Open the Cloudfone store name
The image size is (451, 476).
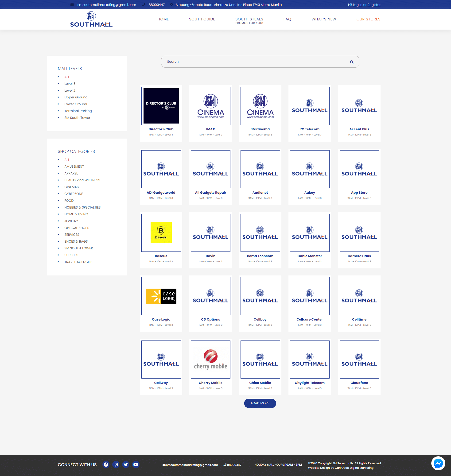[x=359, y=383]
